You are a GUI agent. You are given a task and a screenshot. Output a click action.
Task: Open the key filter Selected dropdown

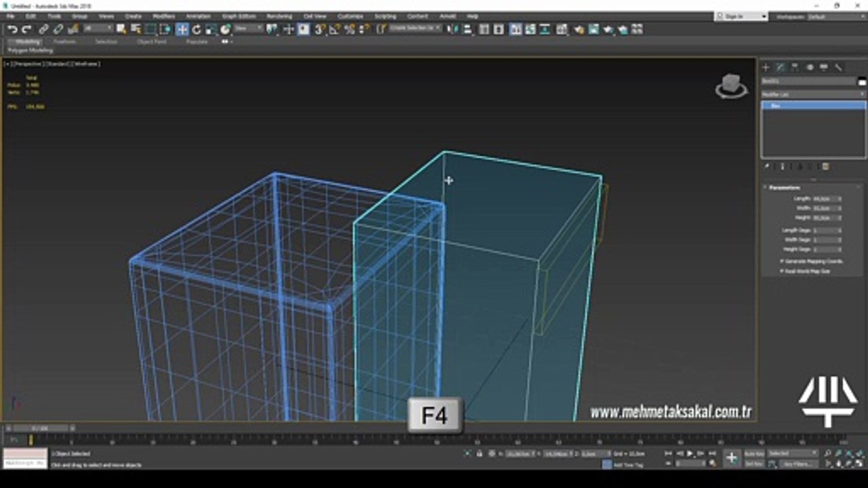coord(793,453)
